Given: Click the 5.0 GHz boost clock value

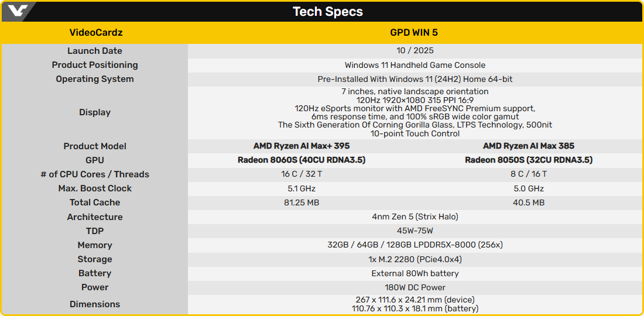Looking at the screenshot, I should [528, 188].
